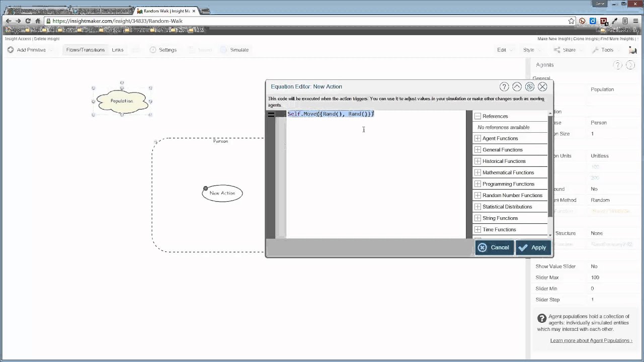The width and height of the screenshot is (644, 362).
Task: Toggle the Flows/Transitions mode button
Action: pyautogui.click(x=86, y=50)
